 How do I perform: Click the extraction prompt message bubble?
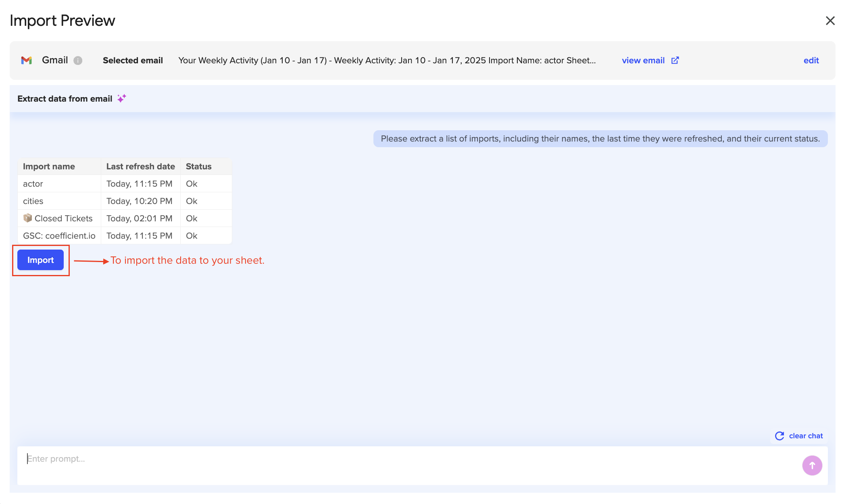600,139
